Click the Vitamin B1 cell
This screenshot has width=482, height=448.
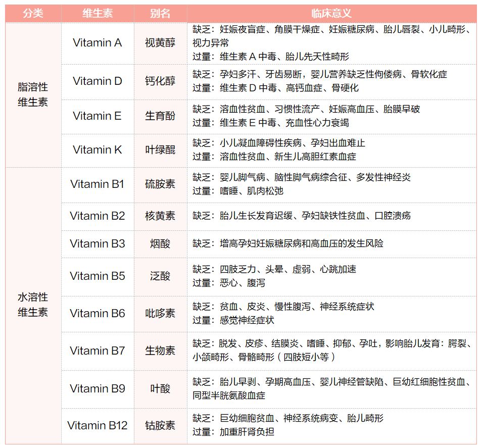[97, 185]
